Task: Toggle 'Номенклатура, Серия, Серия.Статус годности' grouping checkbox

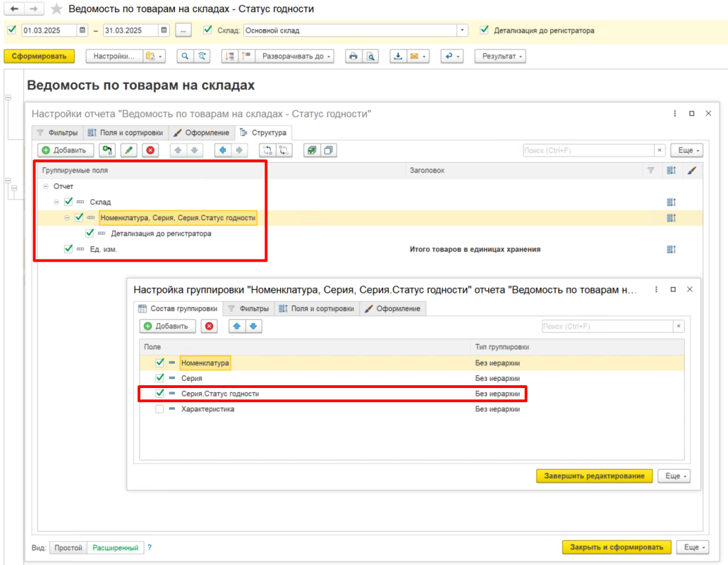Action: pos(79,217)
